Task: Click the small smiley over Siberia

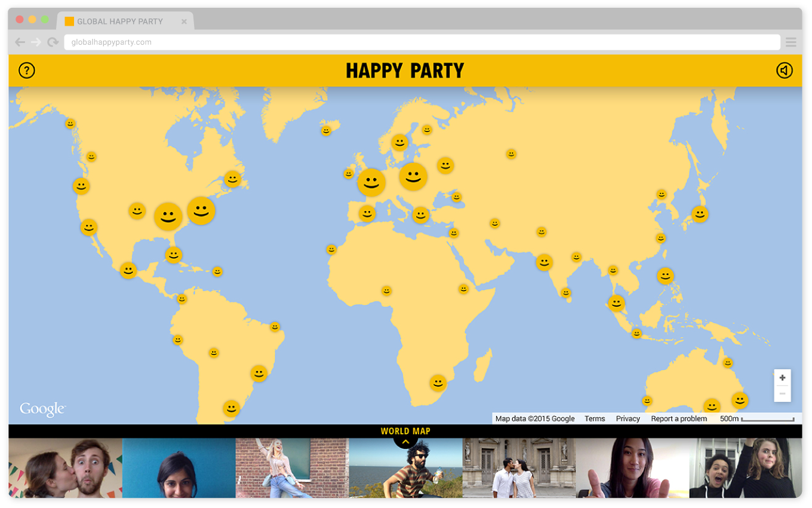Action: (511, 154)
